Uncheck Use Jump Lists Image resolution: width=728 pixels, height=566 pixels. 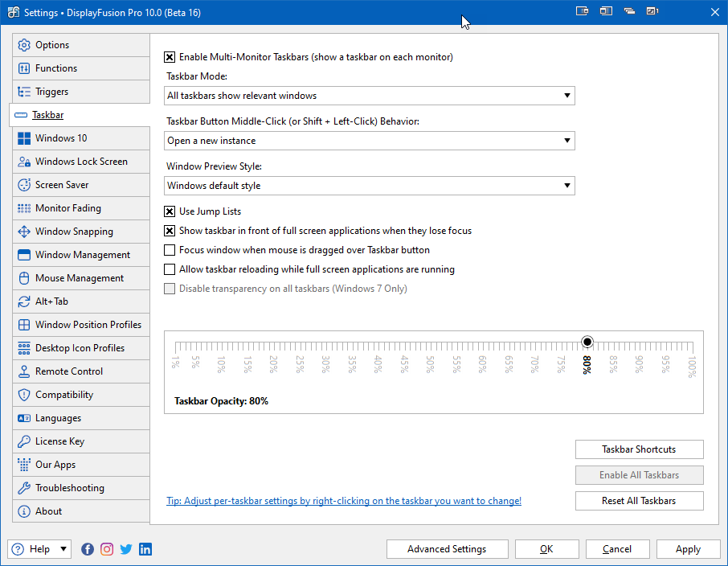pyautogui.click(x=170, y=211)
